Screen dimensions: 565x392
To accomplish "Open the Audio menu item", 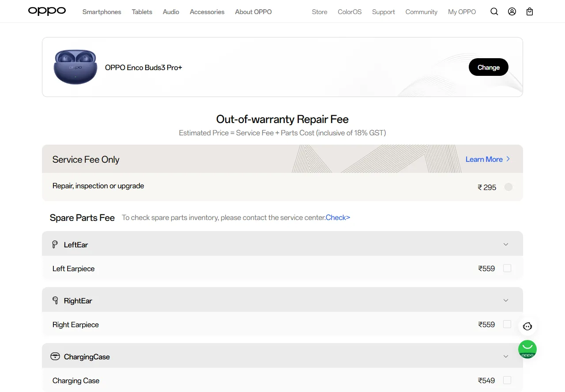I will (x=171, y=12).
